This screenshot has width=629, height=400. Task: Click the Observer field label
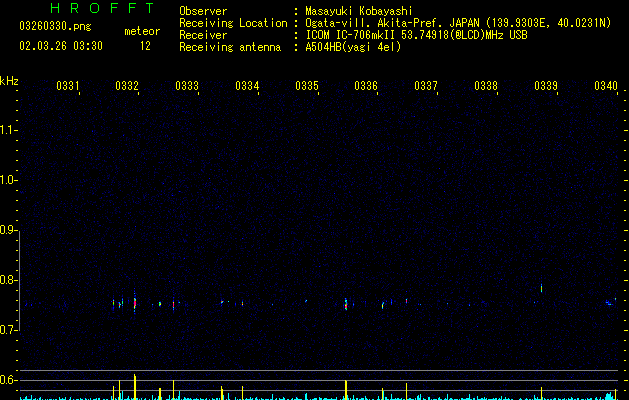(203, 11)
